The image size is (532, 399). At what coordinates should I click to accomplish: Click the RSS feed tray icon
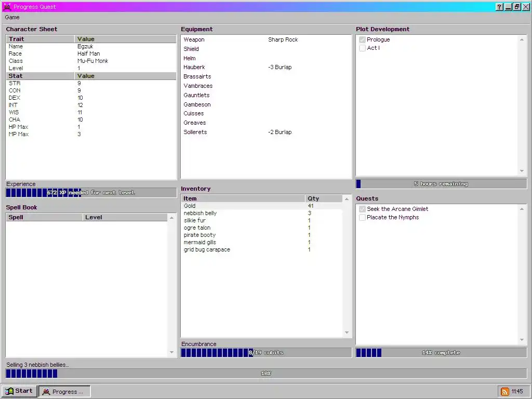pos(504,392)
